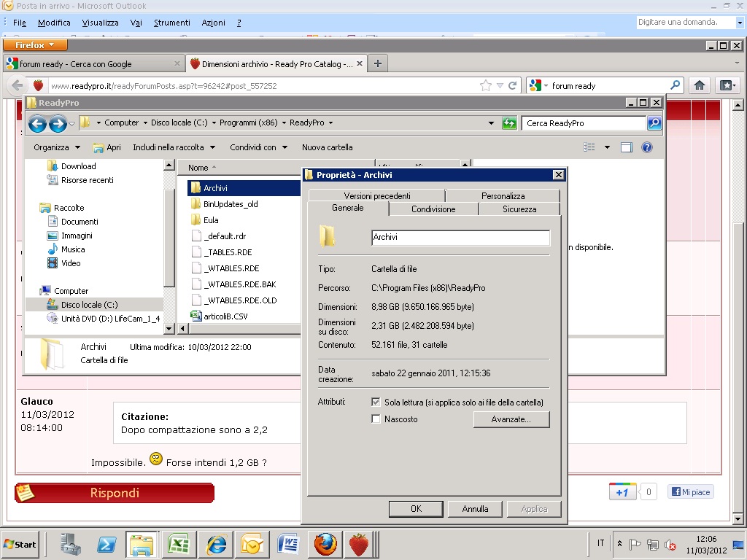This screenshot has width=747, height=560.
Task: Toggle the Sola lettura checkbox
Action: (376, 402)
